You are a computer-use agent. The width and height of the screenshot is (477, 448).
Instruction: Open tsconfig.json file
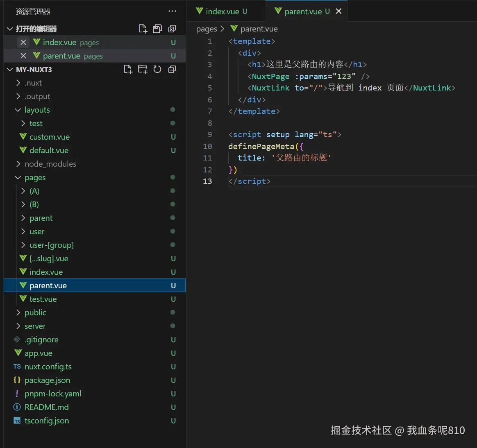(95, 421)
